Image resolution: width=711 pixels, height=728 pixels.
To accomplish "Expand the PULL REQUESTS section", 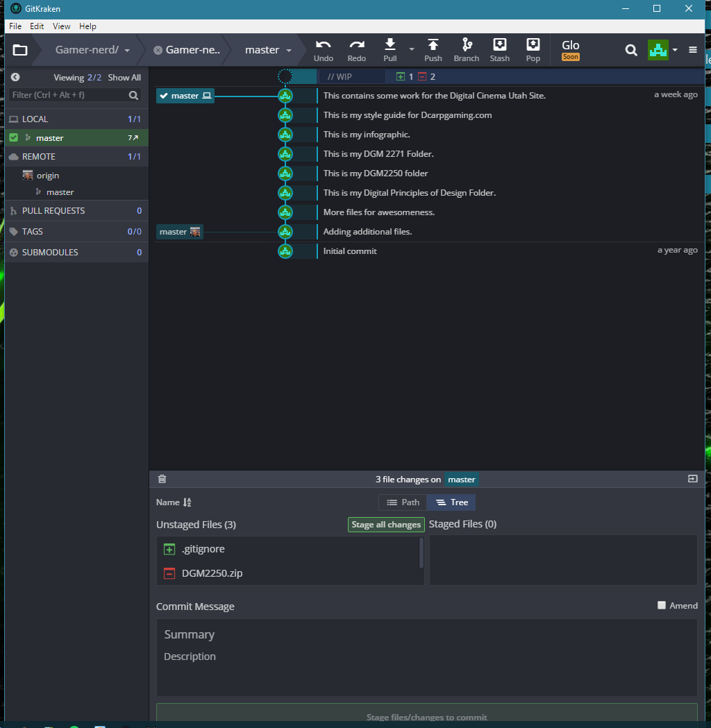I will tap(76, 211).
